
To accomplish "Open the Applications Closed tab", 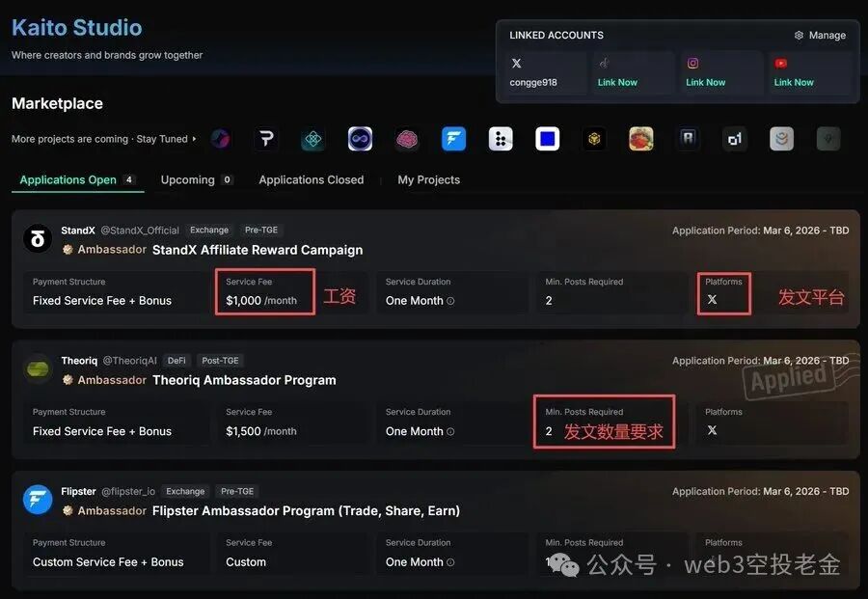I will point(312,180).
